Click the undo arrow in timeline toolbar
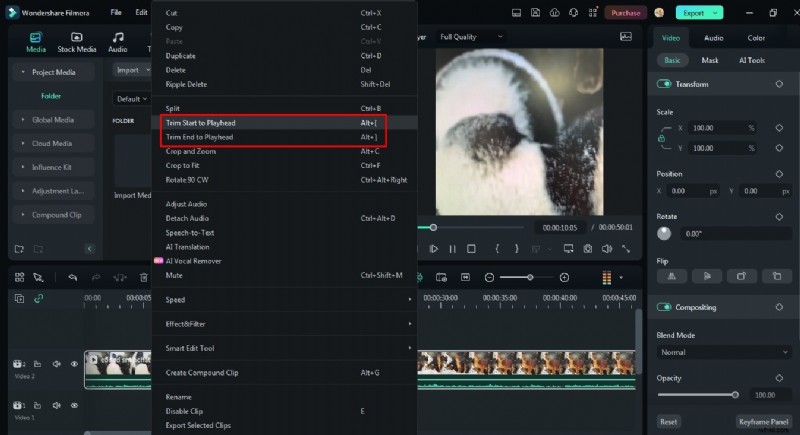This screenshot has height=435, width=800. [73, 277]
